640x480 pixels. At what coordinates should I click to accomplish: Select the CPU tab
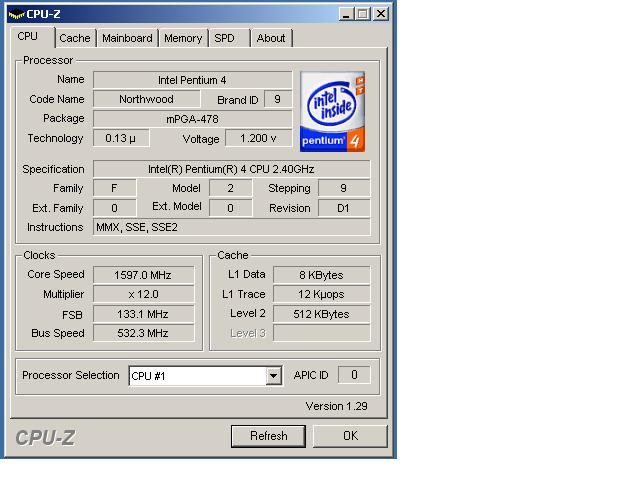coord(32,37)
